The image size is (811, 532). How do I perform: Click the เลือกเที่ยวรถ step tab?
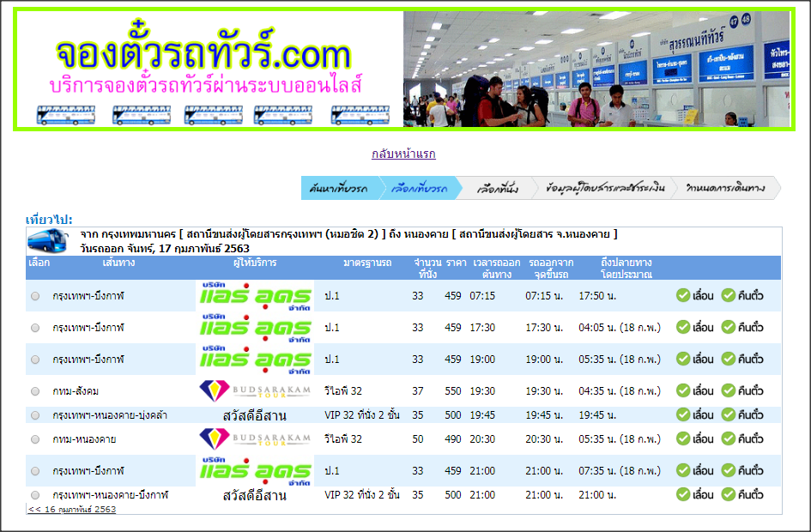tap(420, 188)
